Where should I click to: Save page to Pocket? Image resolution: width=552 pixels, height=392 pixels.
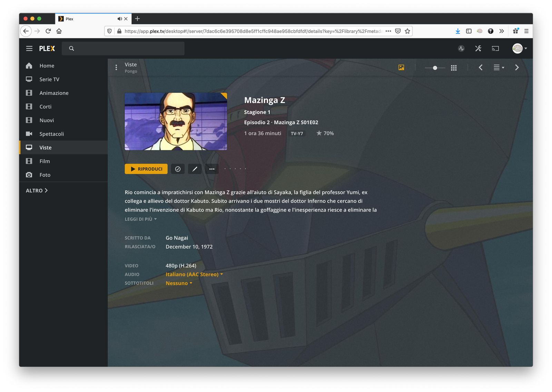click(398, 31)
